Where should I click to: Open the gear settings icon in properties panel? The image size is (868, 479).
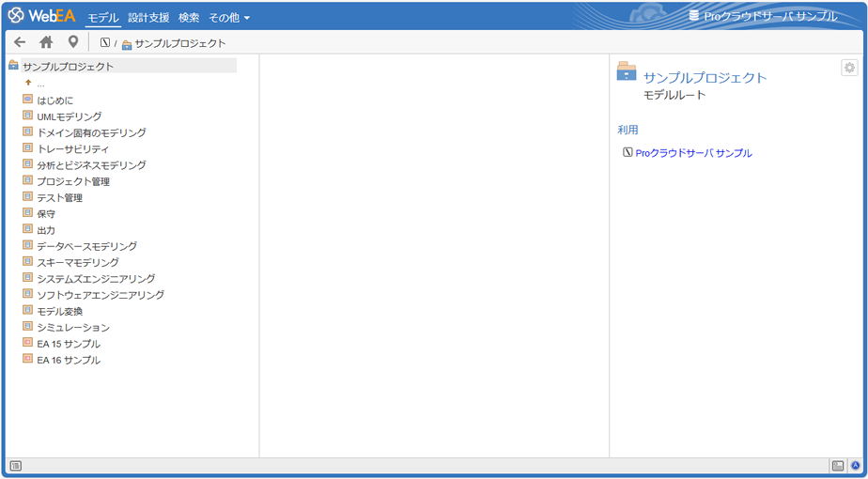point(848,68)
